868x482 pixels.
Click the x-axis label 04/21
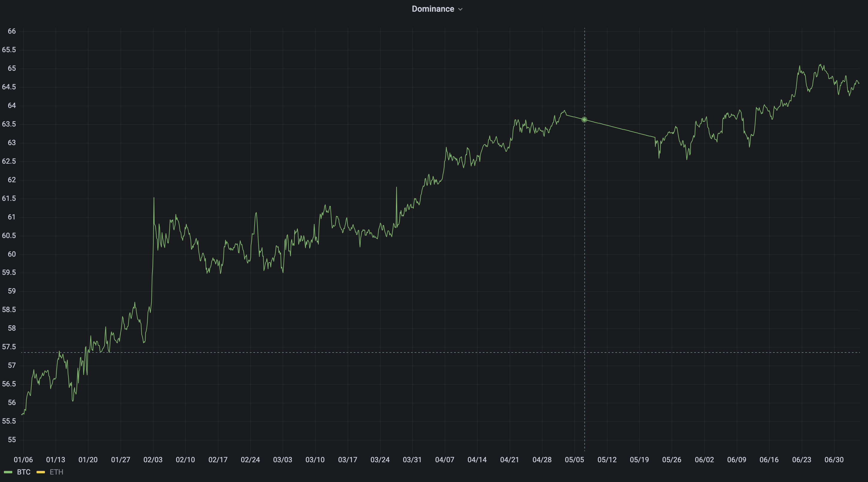click(510, 460)
